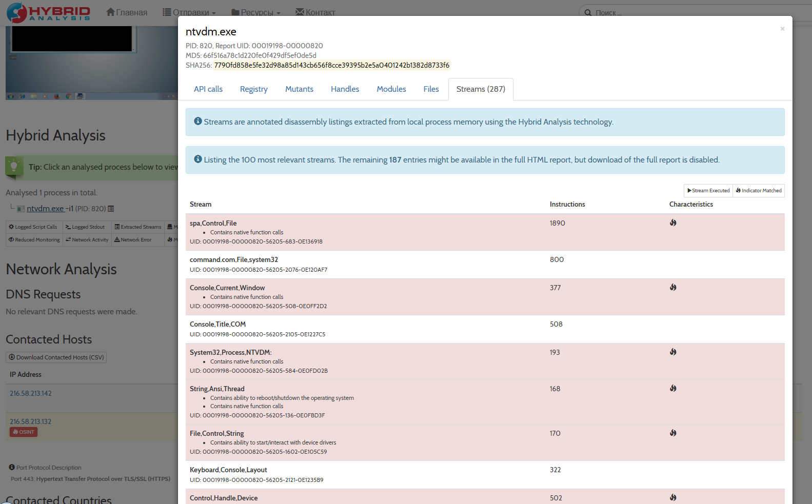The width and height of the screenshot is (812, 504).
Task: Click the Network Activity legend item
Action: [87, 240]
